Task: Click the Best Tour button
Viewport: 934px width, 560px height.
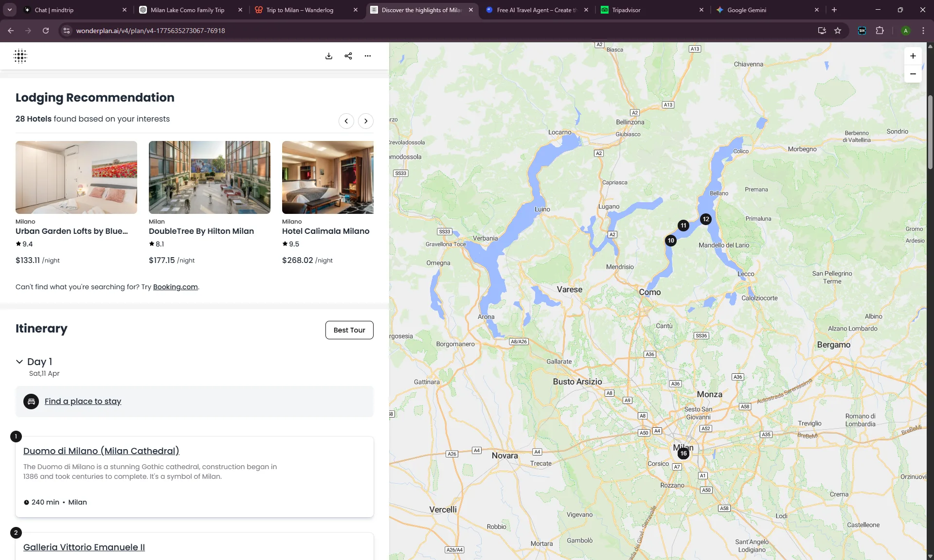Action: [x=349, y=330]
